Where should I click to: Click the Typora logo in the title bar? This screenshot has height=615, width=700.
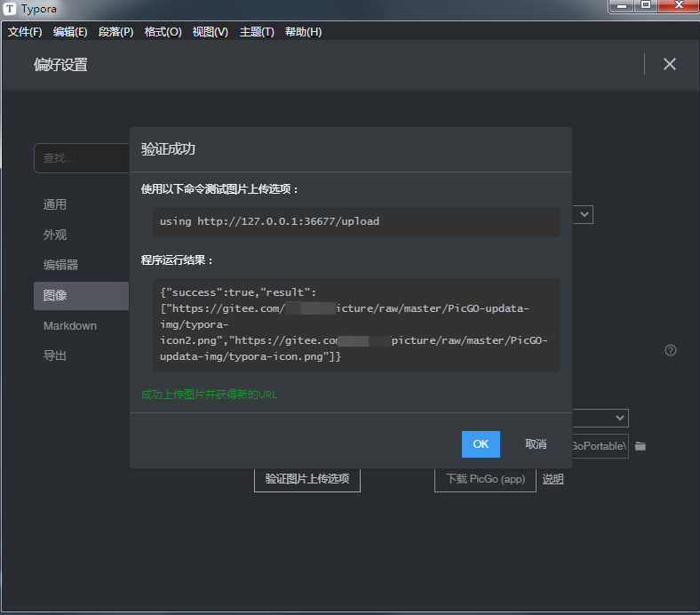point(10,9)
